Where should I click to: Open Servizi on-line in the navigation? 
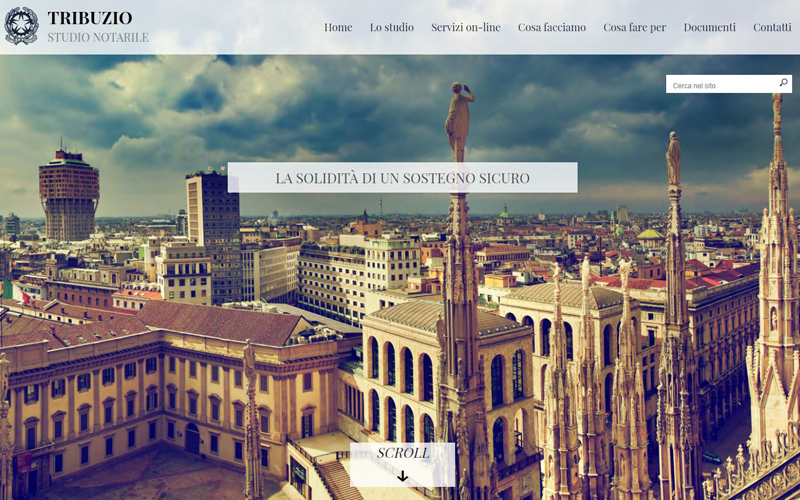coord(466,28)
